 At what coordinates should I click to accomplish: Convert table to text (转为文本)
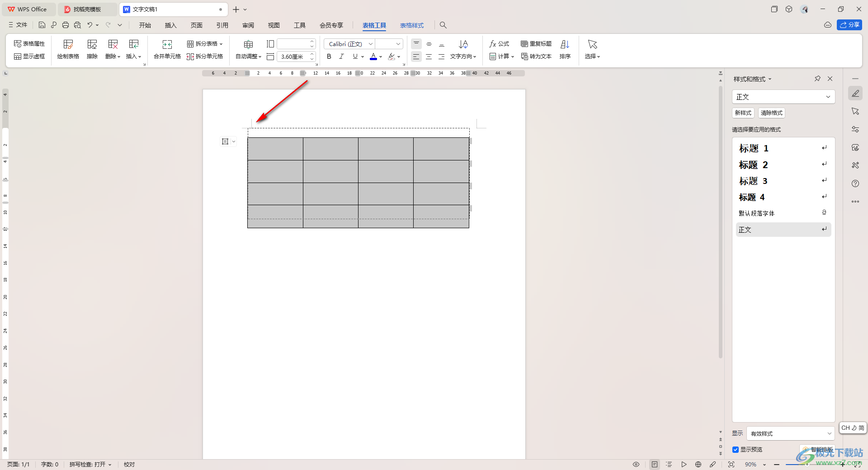tap(536, 56)
